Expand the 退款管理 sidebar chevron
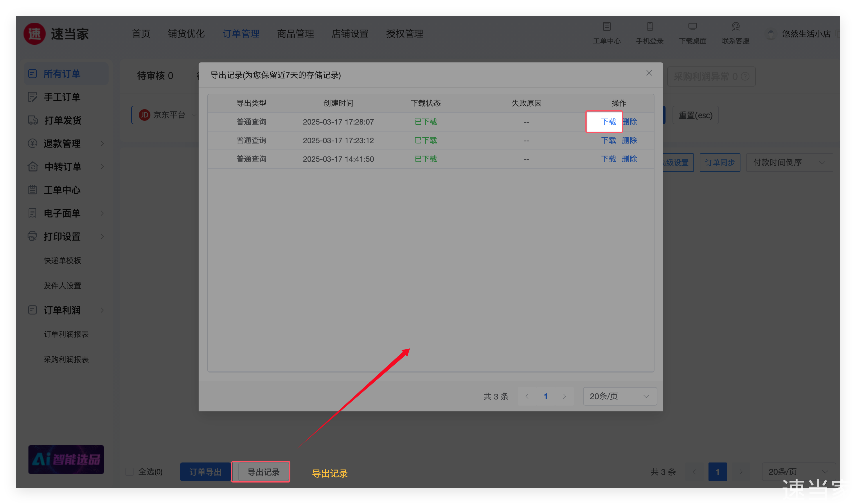Image resolution: width=856 pixels, height=504 pixels. (102, 144)
